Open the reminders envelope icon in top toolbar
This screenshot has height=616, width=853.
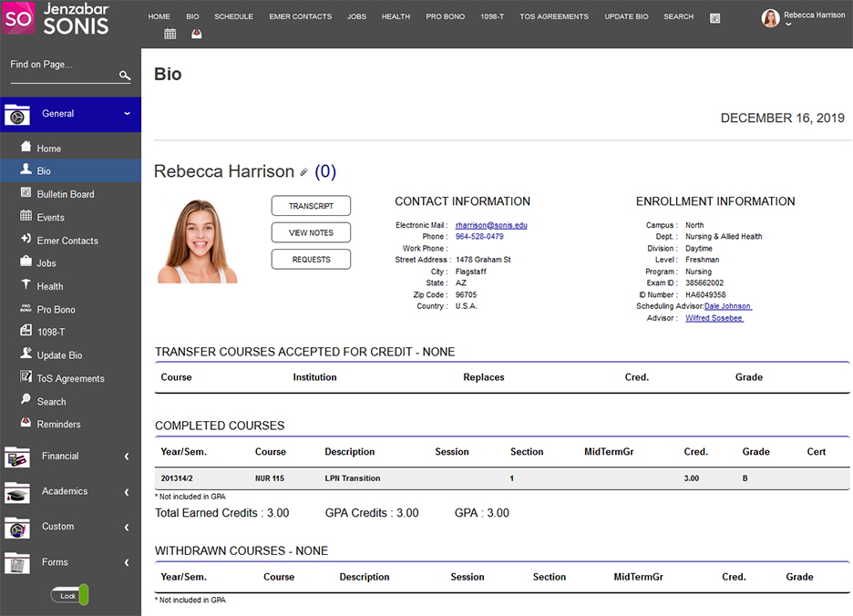[x=197, y=35]
